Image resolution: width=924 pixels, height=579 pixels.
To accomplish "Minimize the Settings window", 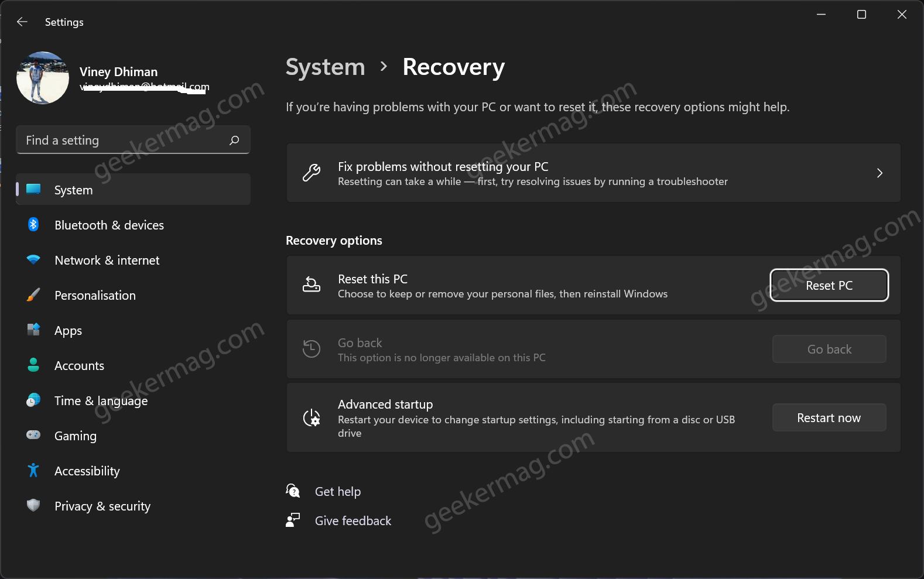I will 822,14.
